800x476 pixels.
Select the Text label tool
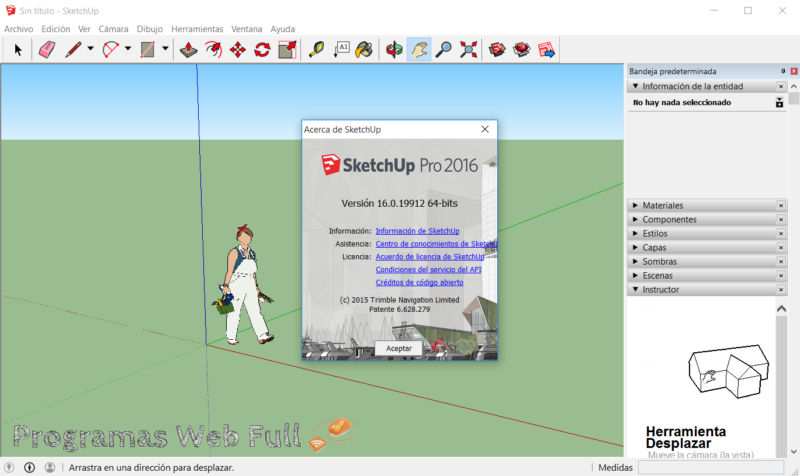(341, 50)
